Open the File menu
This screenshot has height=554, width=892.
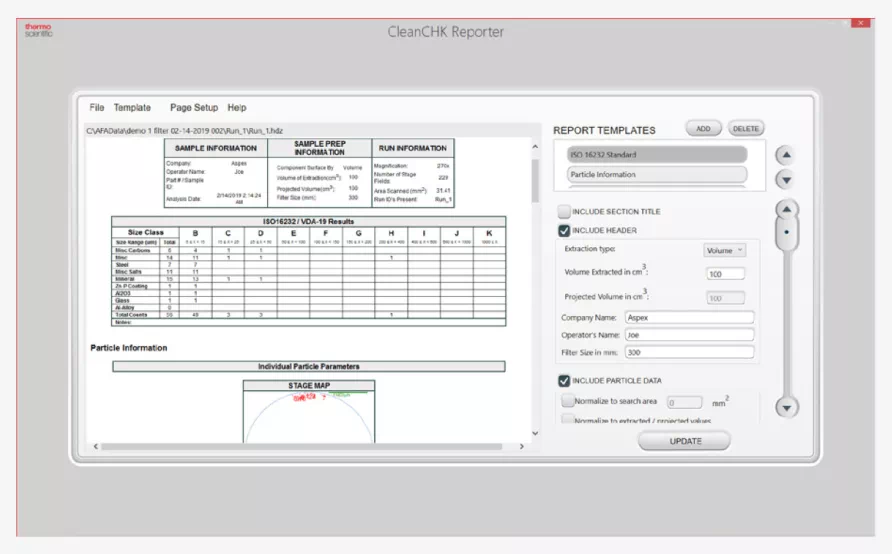click(97, 108)
